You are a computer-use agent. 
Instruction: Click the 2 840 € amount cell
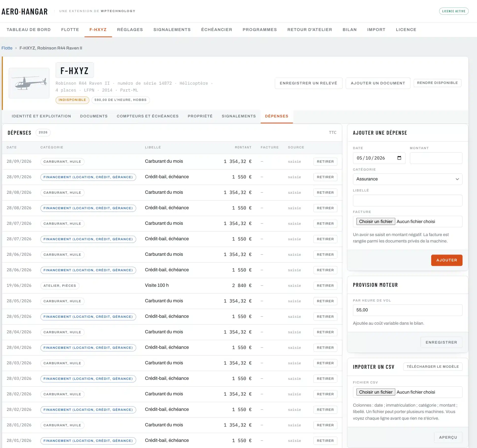[x=242, y=286]
